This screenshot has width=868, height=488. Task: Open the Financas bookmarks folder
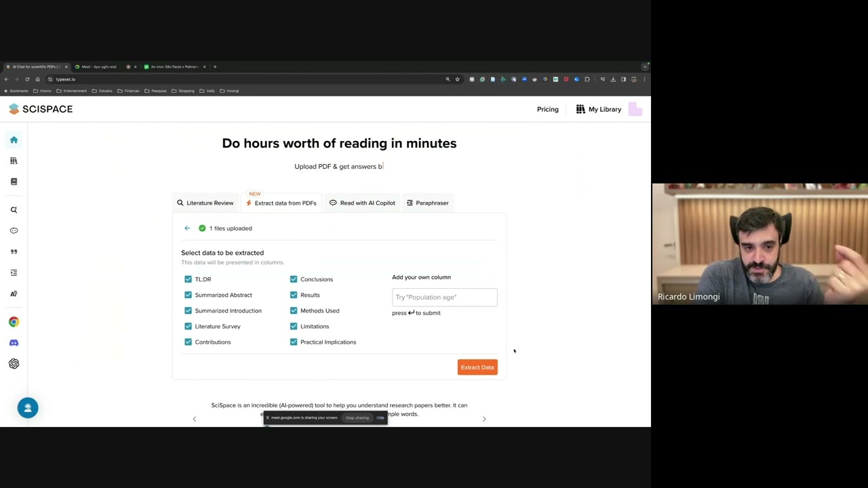(129, 91)
